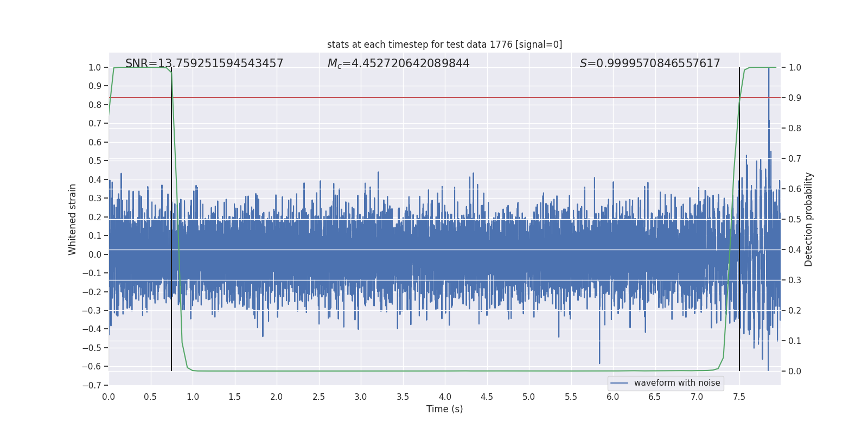Viewport: 868px width, 434px height.
Task: Click the chirp mass Mc annotation
Action: [398, 63]
